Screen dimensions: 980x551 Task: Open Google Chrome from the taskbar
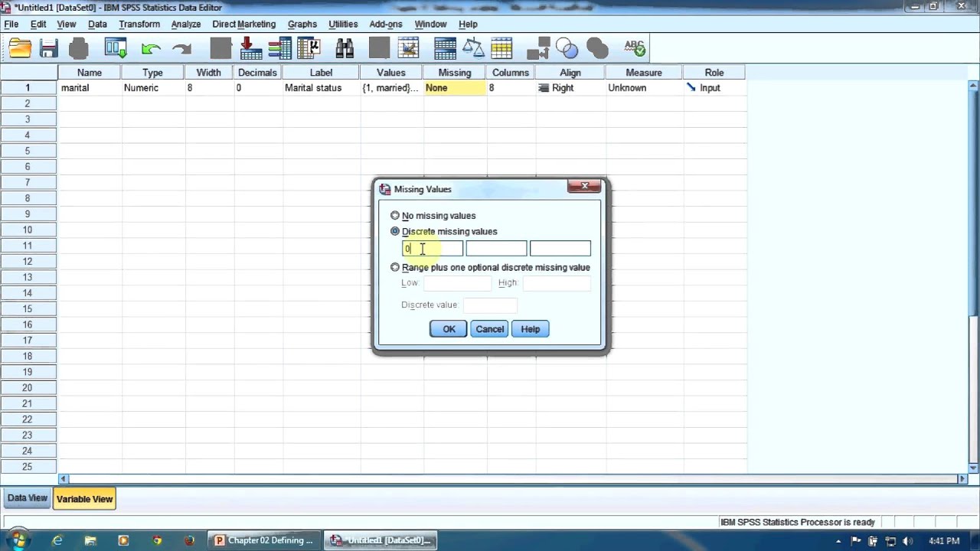[157, 540]
